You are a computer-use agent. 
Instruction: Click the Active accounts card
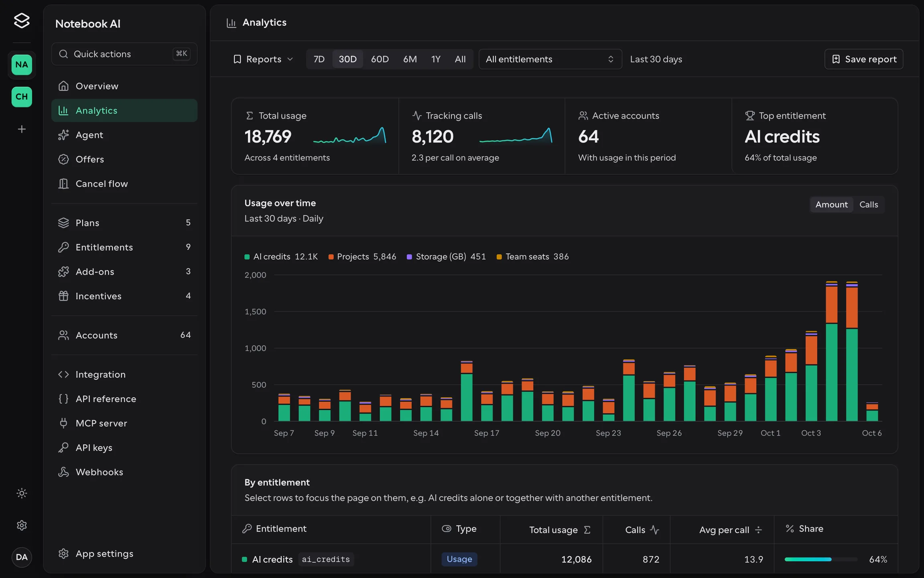[648, 136]
